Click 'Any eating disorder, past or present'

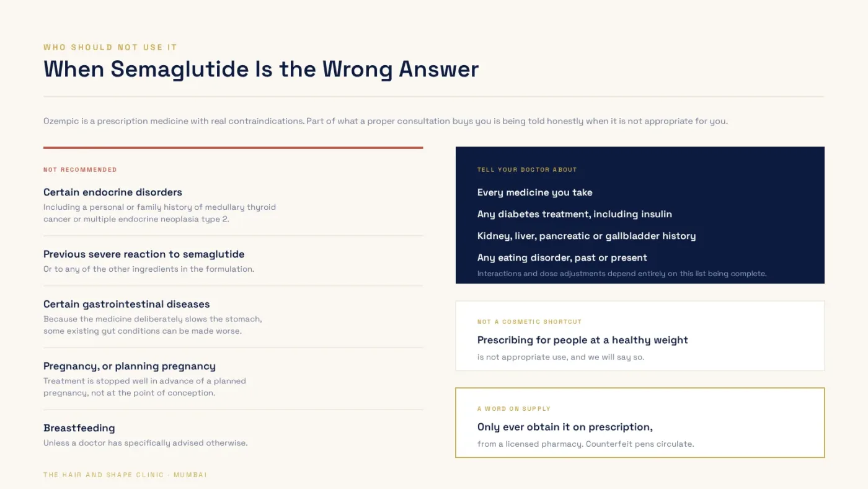click(562, 258)
